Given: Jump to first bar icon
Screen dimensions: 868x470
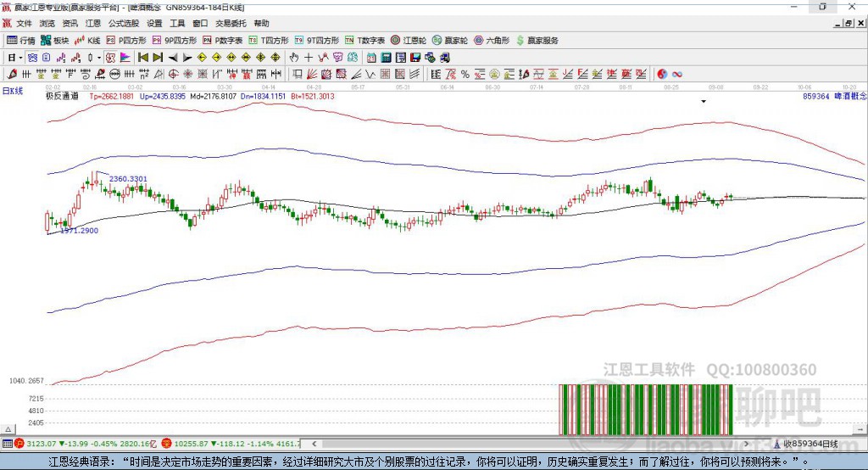Looking at the screenshot, I should pyautogui.click(x=143, y=58).
